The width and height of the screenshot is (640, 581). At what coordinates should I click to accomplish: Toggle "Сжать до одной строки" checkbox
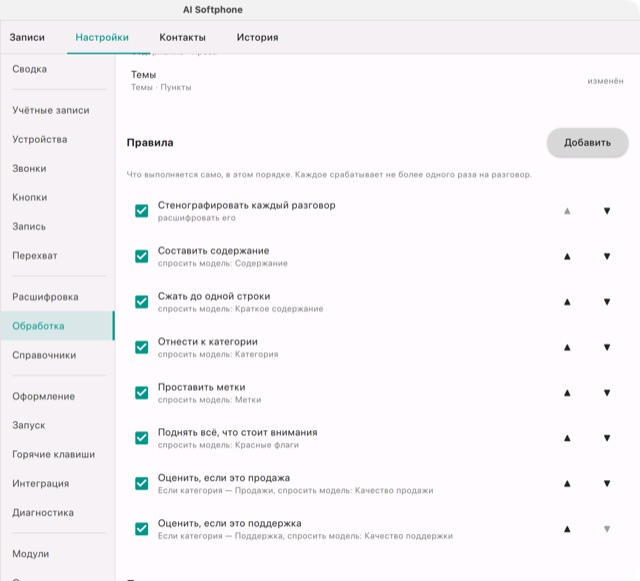142,302
